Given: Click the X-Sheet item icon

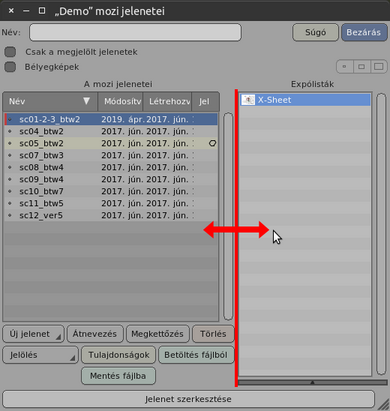Looking at the screenshot, I should point(248,100).
